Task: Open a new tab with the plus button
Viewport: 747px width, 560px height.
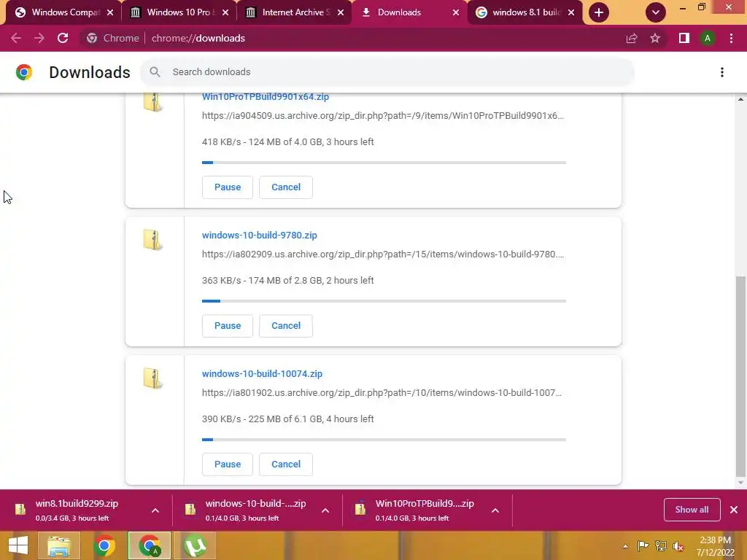Action: pyautogui.click(x=599, y=12)
